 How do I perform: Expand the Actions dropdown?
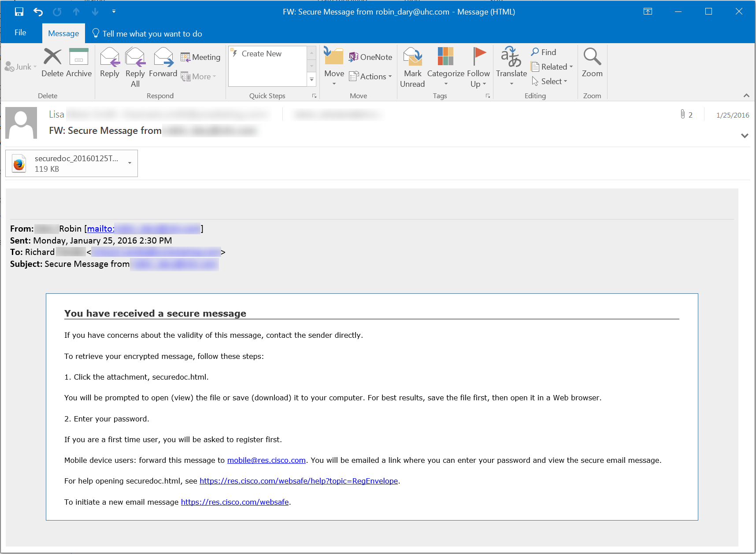(371, 76)
